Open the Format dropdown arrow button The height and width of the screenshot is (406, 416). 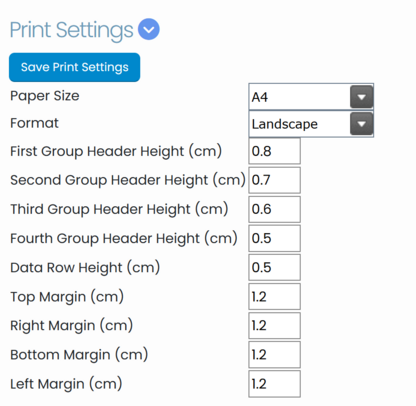[x=362, y=124]
